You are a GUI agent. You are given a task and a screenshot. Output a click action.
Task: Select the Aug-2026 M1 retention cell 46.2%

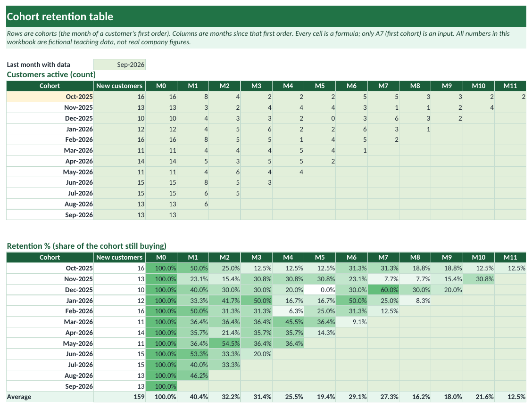pos(193,375)
